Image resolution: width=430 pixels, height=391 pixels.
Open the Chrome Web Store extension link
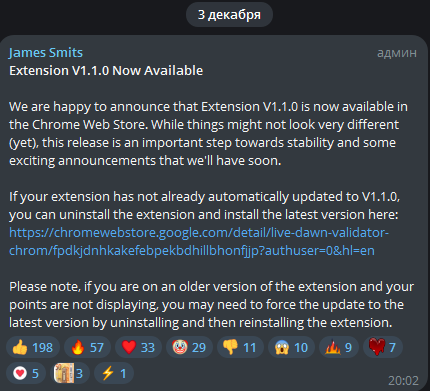[199, 241]
